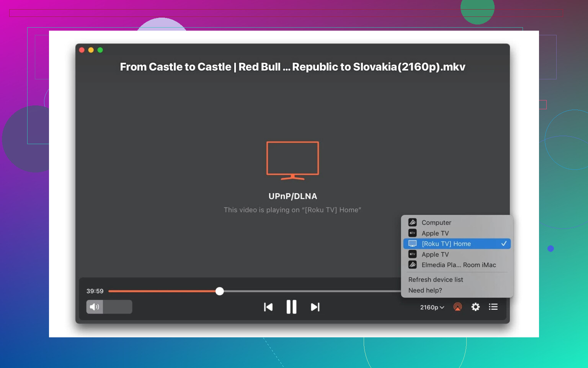The width and height of the screenshot is (588, 368).
Task: Skip to the next track
Action: 315,307
